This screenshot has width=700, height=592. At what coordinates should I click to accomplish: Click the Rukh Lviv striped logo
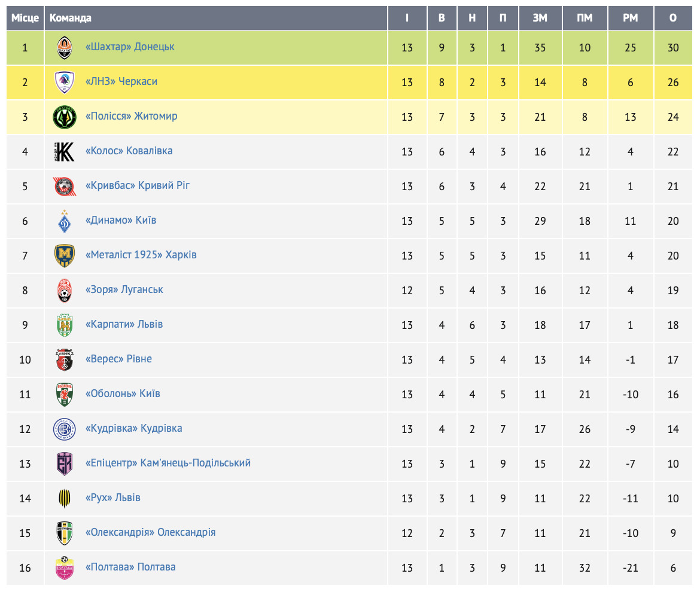tap(65, 498)
